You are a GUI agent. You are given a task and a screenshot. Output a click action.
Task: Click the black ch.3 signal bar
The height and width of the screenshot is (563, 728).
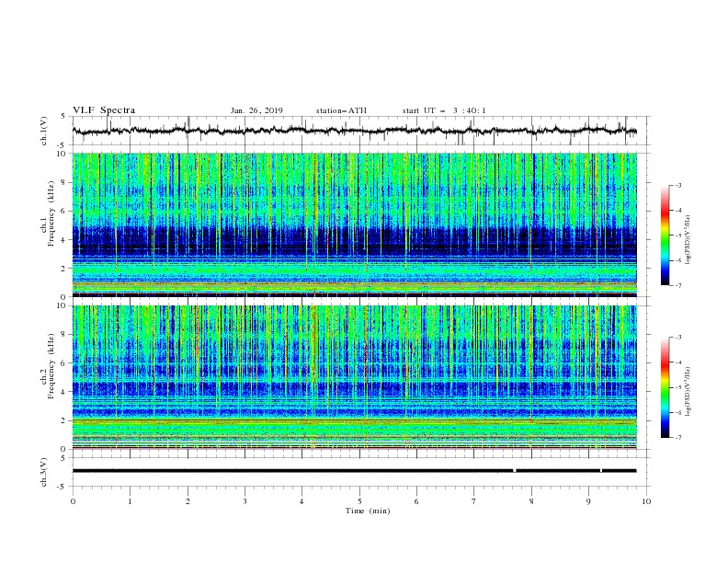coord(354,471)
